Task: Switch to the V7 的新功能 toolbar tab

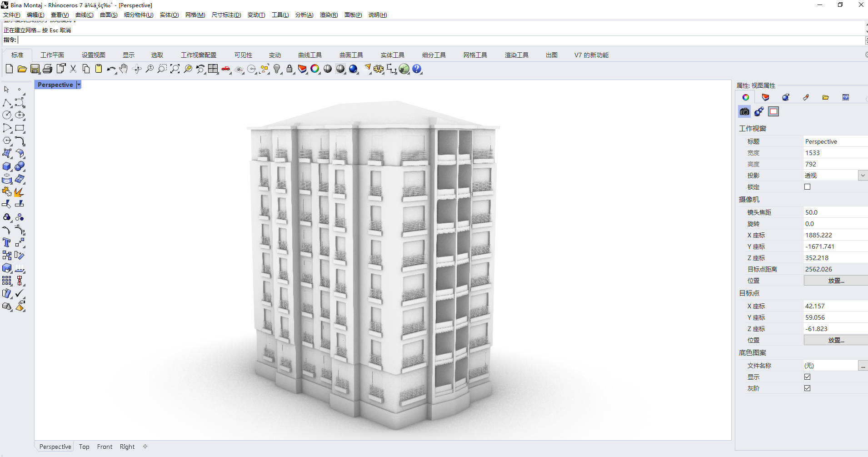Action: pos(591,55)
